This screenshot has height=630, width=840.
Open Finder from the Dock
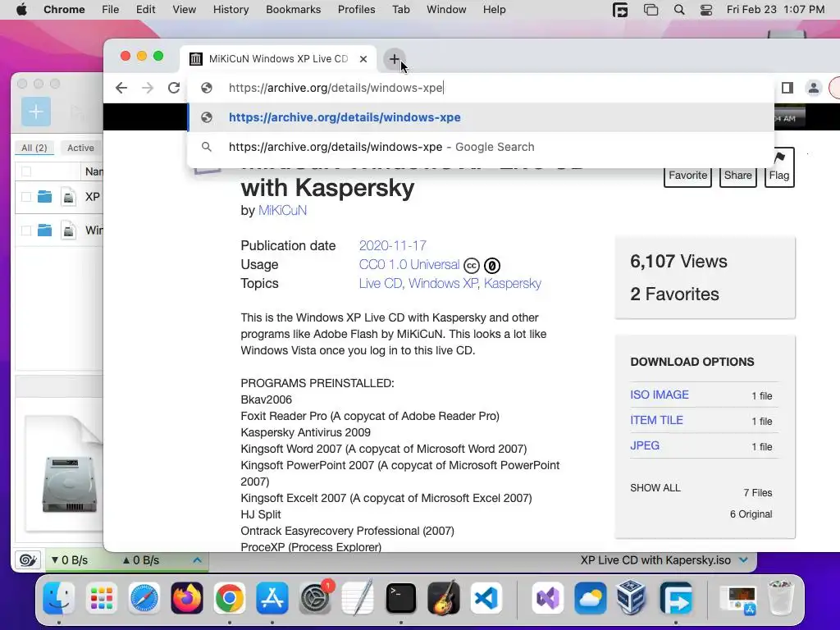[x=58, y=598]
